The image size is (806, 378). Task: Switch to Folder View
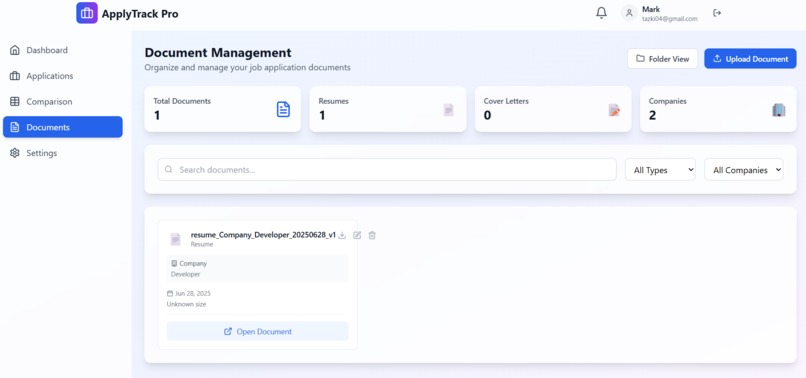(x=662, y=59)
